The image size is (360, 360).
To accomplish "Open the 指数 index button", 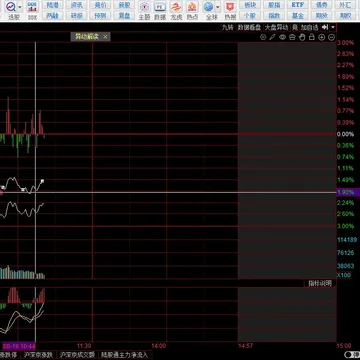I will click(274, 15).
